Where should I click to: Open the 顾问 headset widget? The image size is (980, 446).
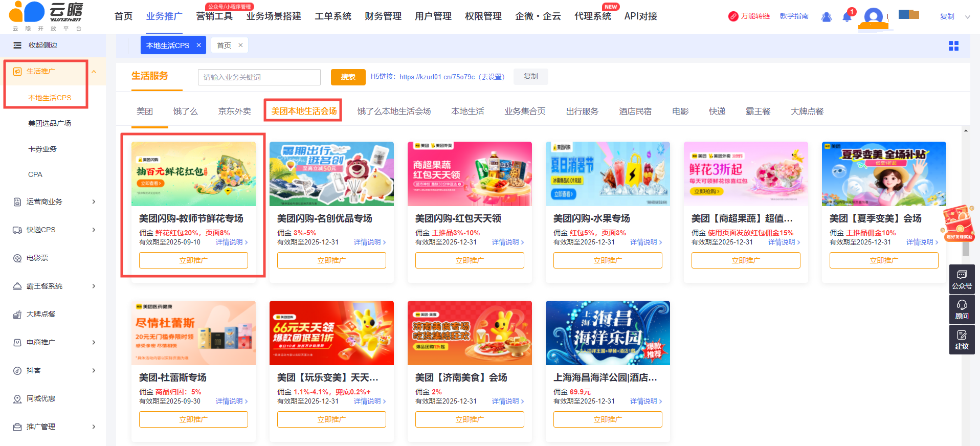pyautogui.click(x=962, y=310)
